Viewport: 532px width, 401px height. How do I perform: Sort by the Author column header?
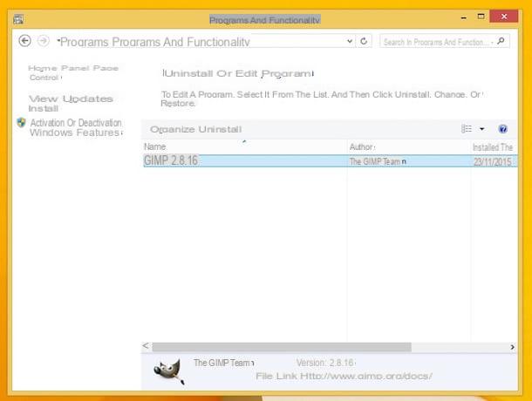point(362,147)
